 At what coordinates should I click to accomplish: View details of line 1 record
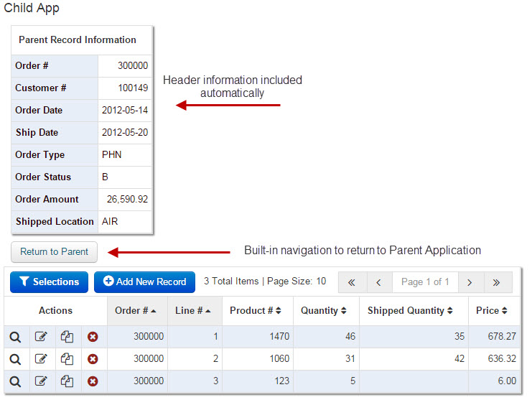tap(15, 337)
